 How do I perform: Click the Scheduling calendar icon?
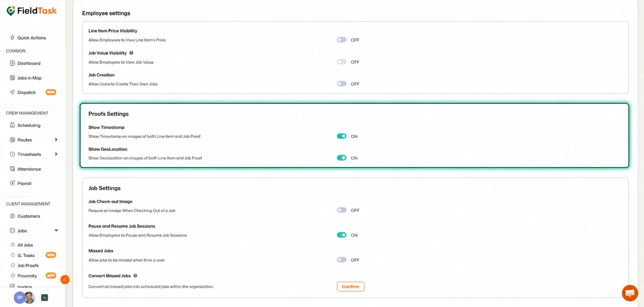[x=12, y=125]
